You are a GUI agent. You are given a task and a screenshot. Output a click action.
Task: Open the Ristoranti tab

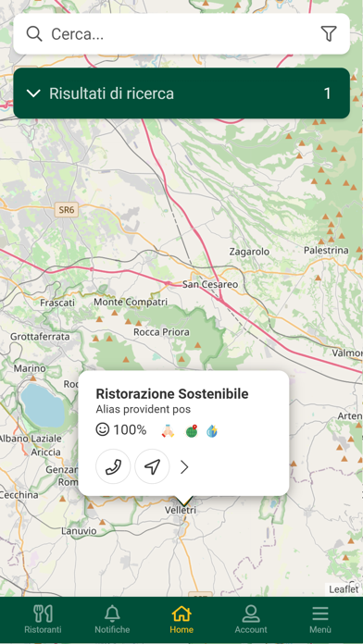(43, 619)
